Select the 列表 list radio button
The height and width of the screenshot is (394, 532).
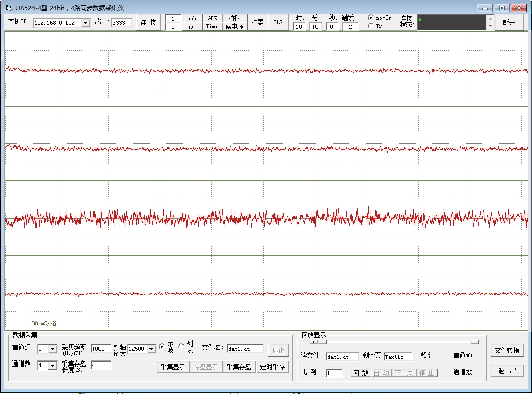click(181, 347)
